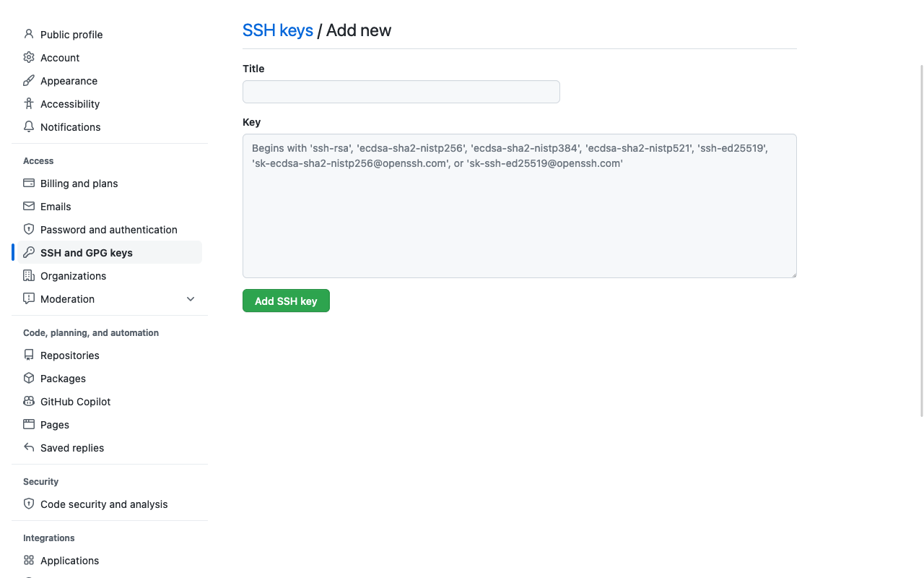The width and height of the screenshot is (924, 578).
Task: Click the Add SSH key button
Action: (x=286, y=301)
